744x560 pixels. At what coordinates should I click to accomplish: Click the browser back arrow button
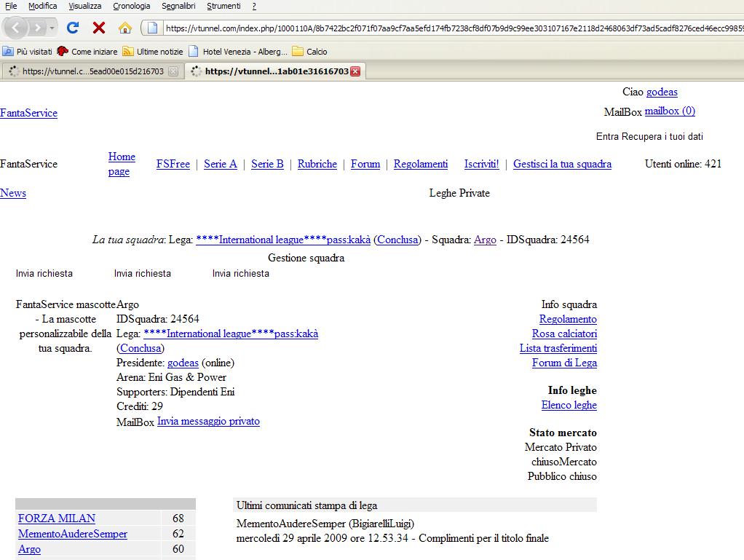click(16, 28)
